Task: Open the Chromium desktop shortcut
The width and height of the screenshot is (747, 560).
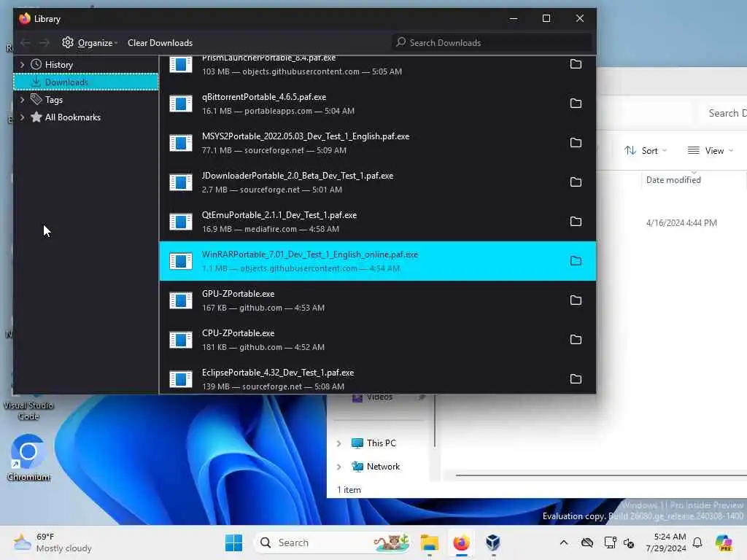Action: click(x=28, y=457)
